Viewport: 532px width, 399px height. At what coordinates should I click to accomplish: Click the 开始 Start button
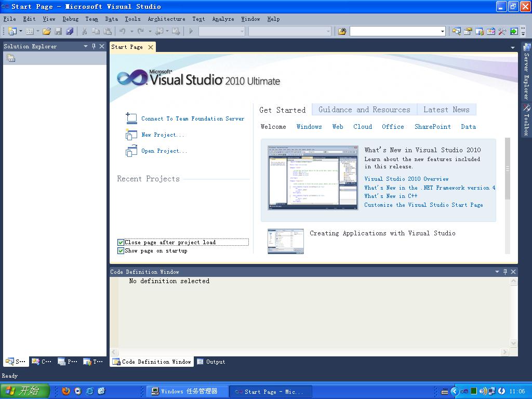(x=25, y=391)
